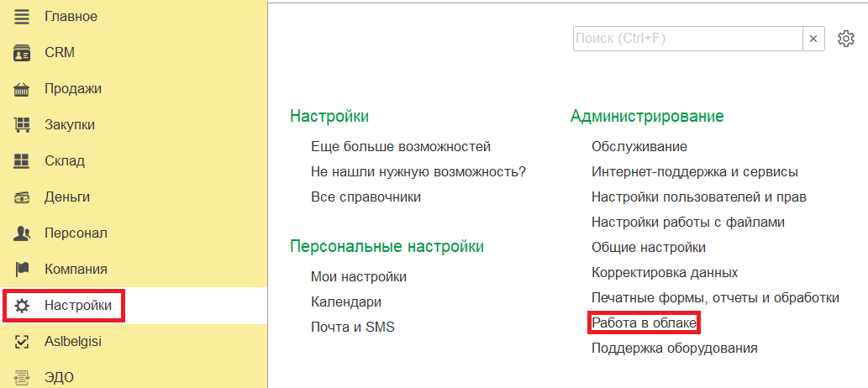The width and height of the screenshot is (868, 388).
Task: Open CRM section icon in sidebar
Action: 22,52
